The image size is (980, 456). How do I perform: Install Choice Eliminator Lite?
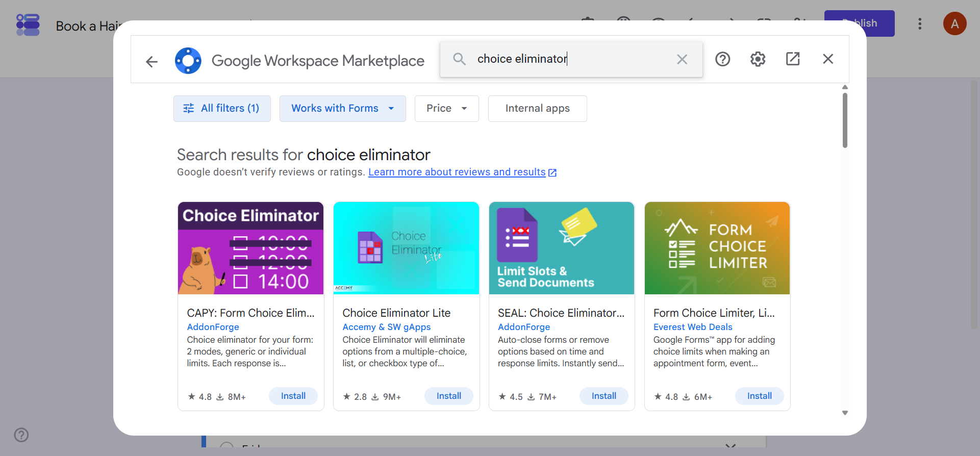coord(449,396)
